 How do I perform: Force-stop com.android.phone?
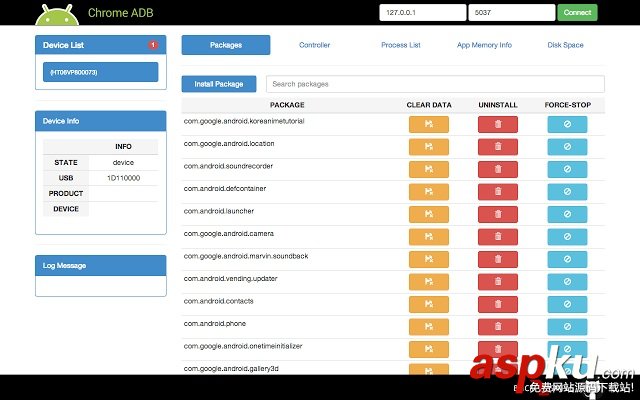point(567,327)
